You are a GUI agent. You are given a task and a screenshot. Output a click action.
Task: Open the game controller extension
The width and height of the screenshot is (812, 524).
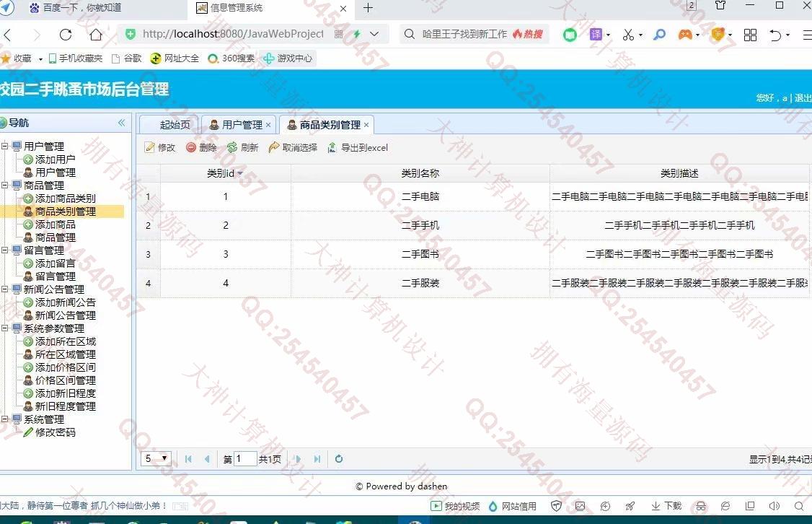[685, 35]
